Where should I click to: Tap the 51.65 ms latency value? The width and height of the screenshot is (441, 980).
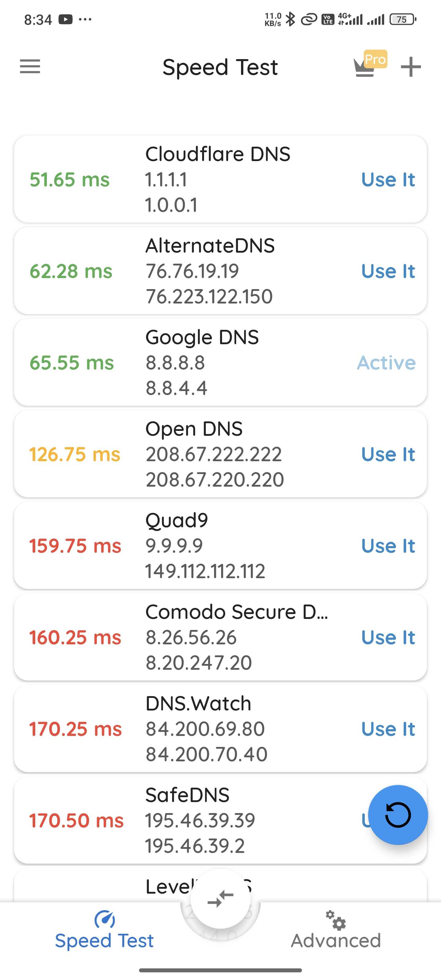point(70,179)
